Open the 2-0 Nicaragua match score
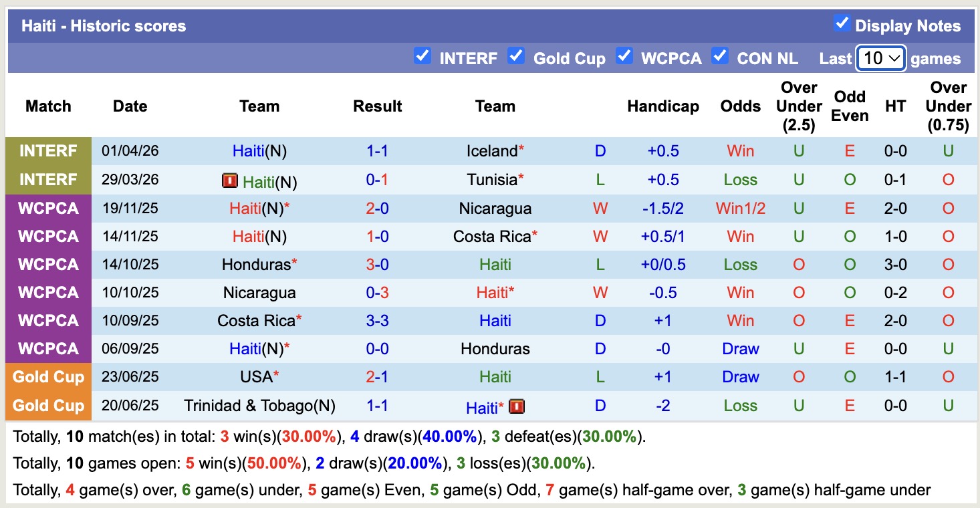 (378, 209)
